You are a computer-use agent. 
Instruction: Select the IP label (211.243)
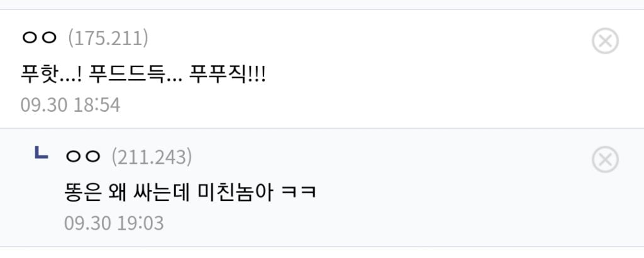(x=152, y=157)
